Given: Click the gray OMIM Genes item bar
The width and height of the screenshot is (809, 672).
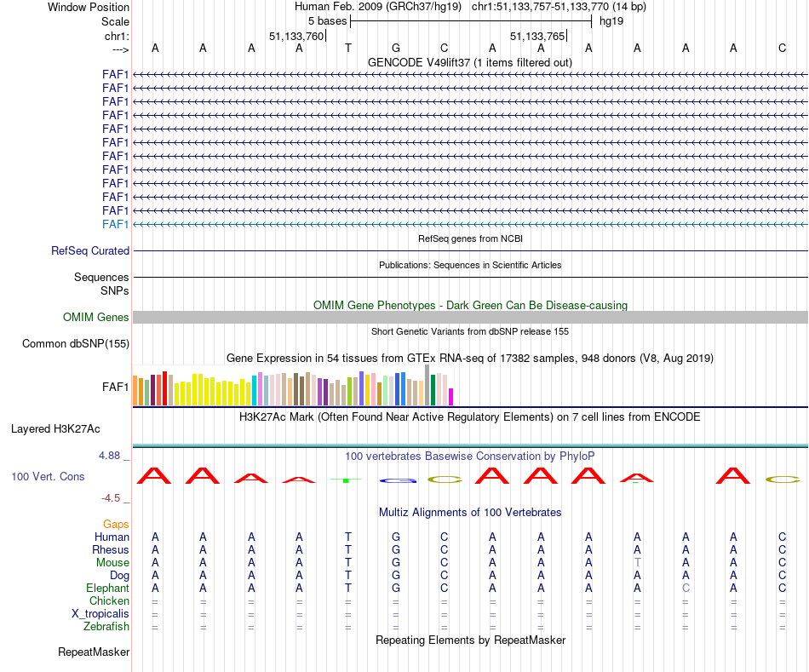Looking at the screenshot, I should (470, 318).
